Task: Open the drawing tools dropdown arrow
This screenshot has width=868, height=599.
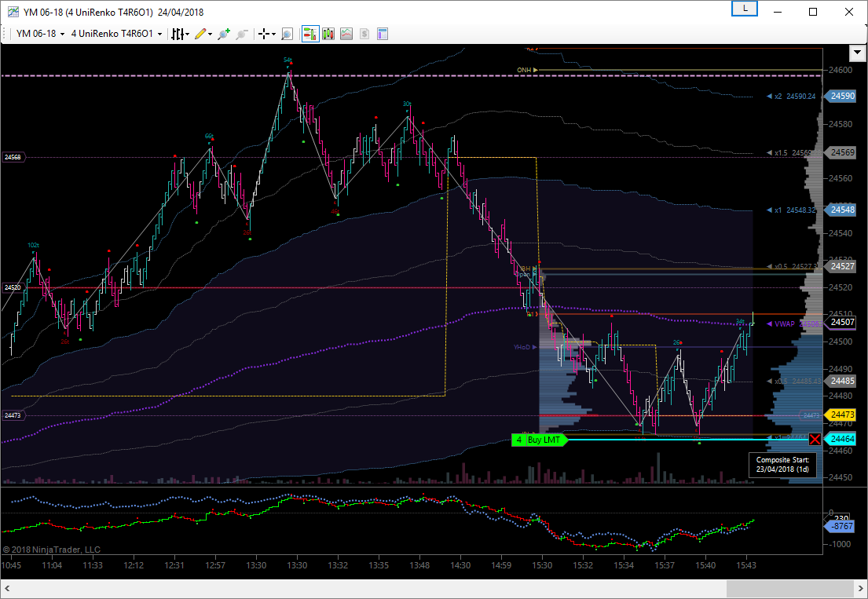Action: click(210, 35)
